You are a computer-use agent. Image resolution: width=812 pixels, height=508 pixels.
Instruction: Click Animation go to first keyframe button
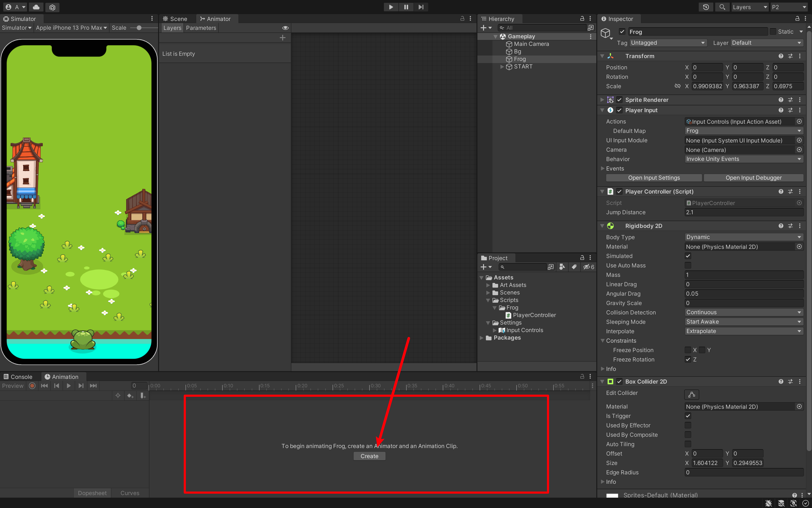[x=44, y=386]
